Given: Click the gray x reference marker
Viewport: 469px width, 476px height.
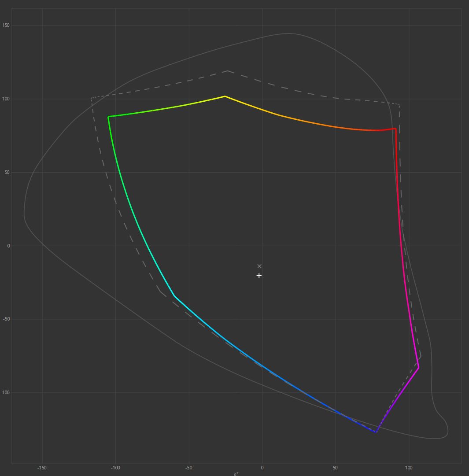Looking at the screenshot, I should tap(259, 266).
